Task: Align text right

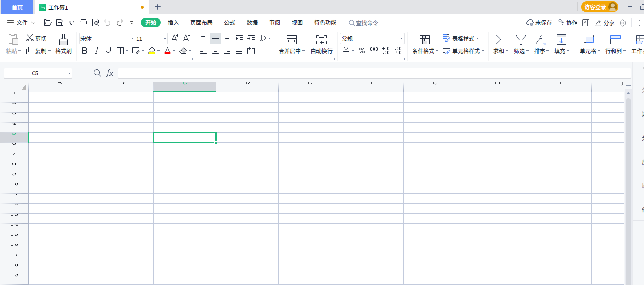Action: [227, 51]
